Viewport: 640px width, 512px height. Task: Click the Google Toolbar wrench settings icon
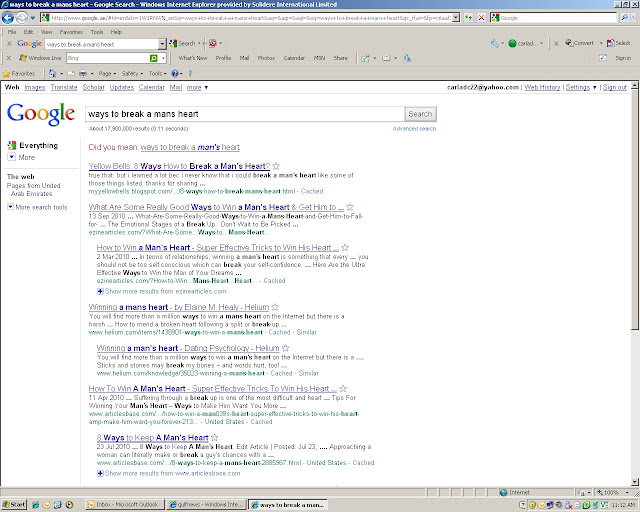point(495,43)
